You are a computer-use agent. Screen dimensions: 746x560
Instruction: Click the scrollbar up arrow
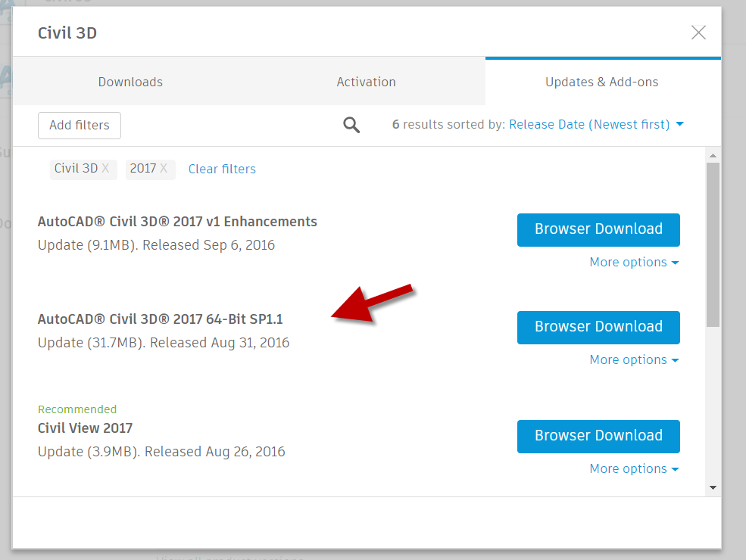(x=713, y=155)
